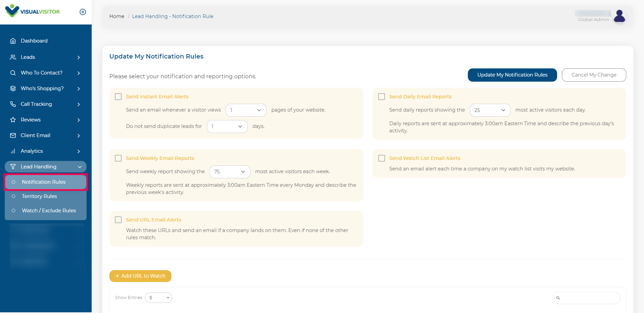This screenshot has width=644, height=313.
Task: Expand the Leads menu chevron
Action: tap(79, 57)
